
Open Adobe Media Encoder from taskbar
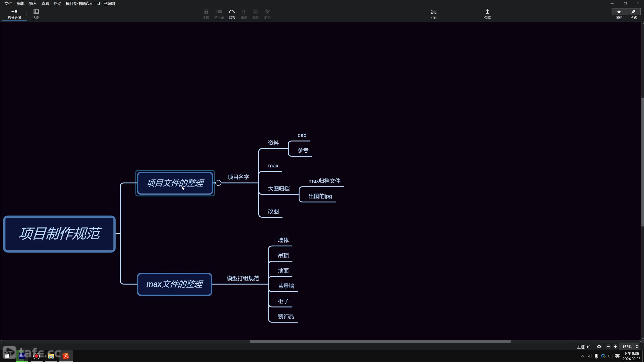pos(22,356)
